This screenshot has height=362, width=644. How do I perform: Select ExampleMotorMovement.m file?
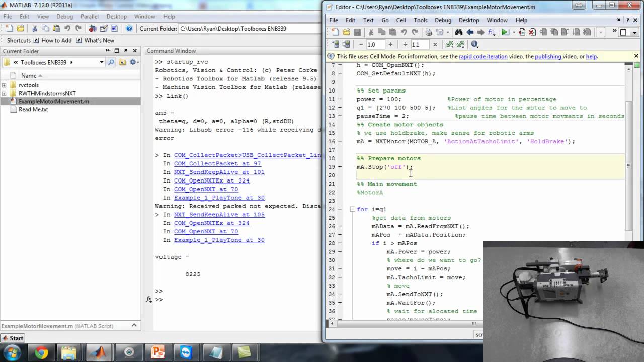[x=54, y=101]
